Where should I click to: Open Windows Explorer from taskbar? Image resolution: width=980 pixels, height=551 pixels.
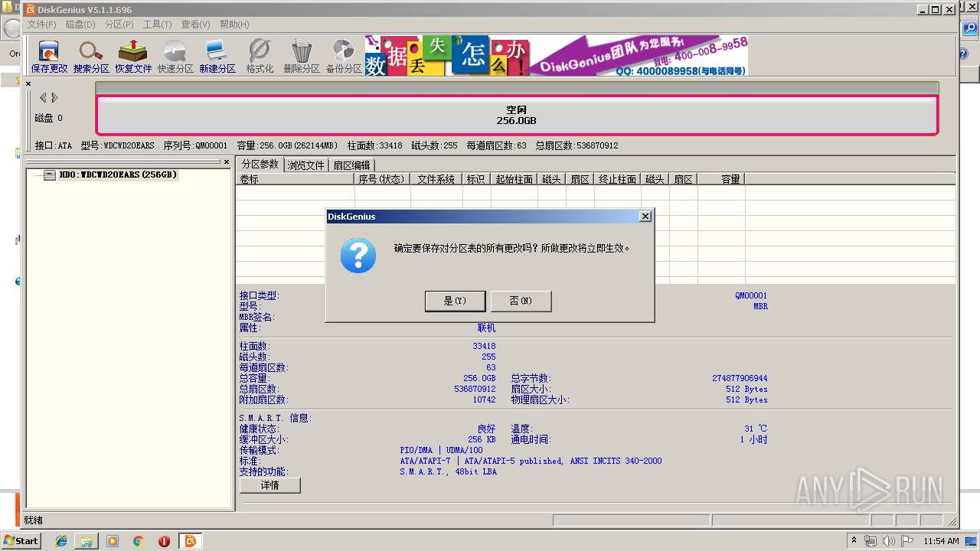(x=87, y=541)
